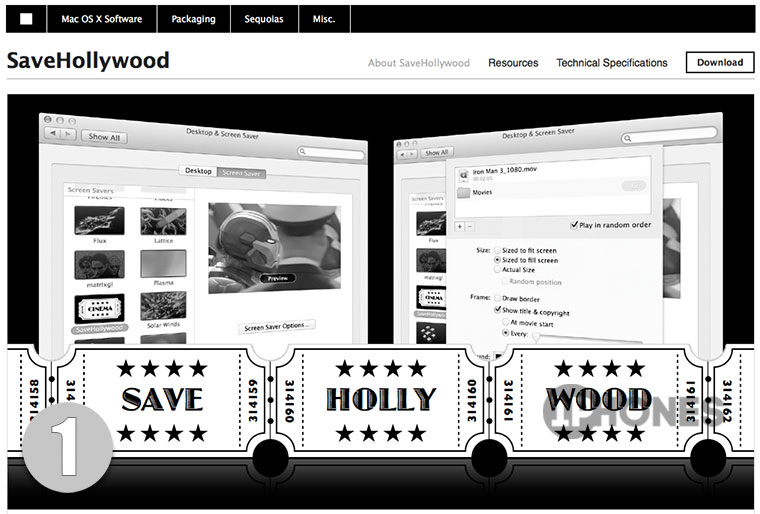760x514 pixels.
Task: Click the SAVE ticket graphic
Action: 161,400
